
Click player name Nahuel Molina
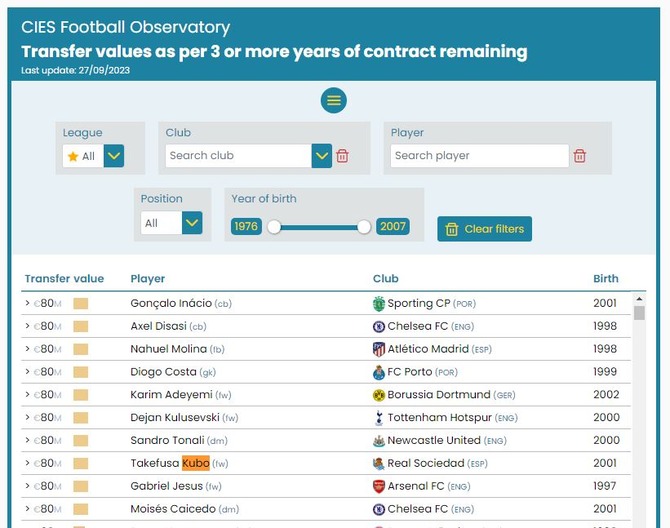(x=168, y=349)
